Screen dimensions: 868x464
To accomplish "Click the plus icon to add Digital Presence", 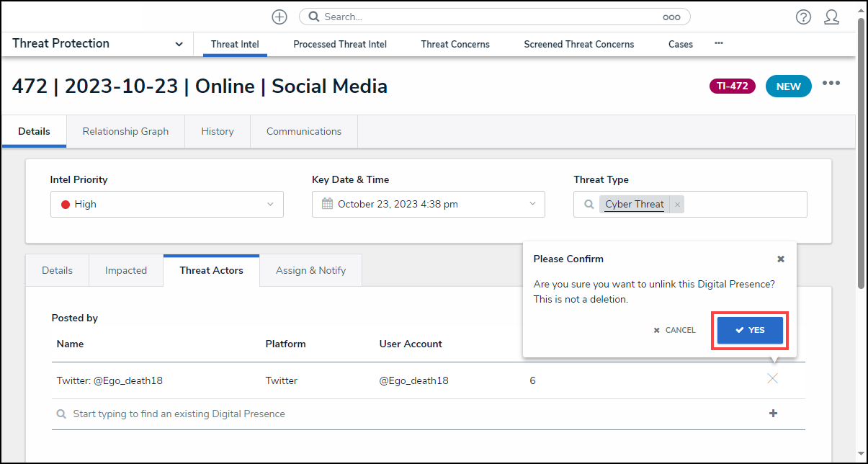I will pyautogui.click(x=773, y=414).
